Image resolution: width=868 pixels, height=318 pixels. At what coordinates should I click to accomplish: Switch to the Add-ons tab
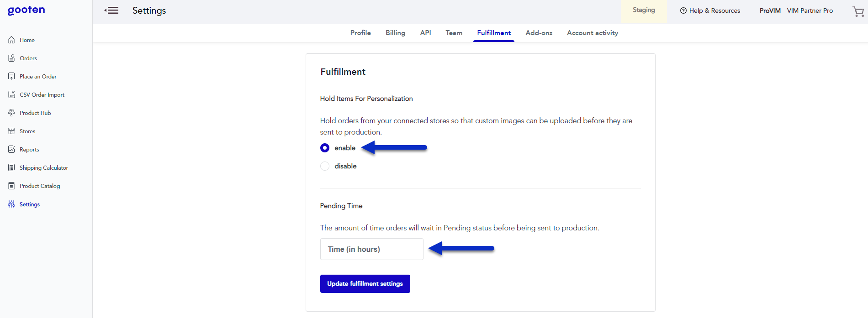click(x=539, y=33)
